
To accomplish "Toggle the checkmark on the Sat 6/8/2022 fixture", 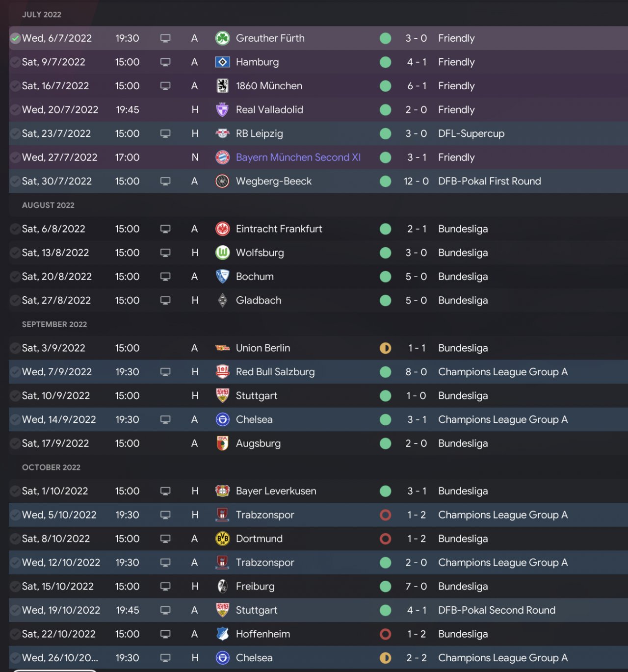I will pos(15,229).
